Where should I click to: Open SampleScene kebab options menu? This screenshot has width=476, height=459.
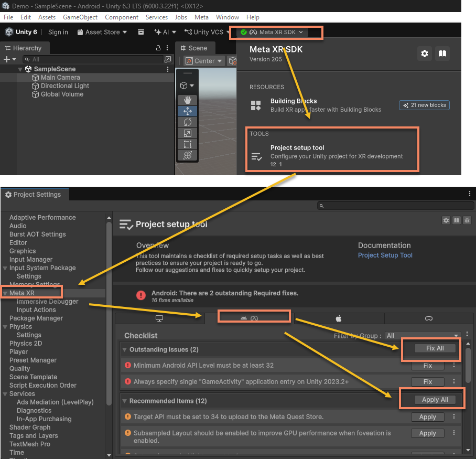(168, 69)
